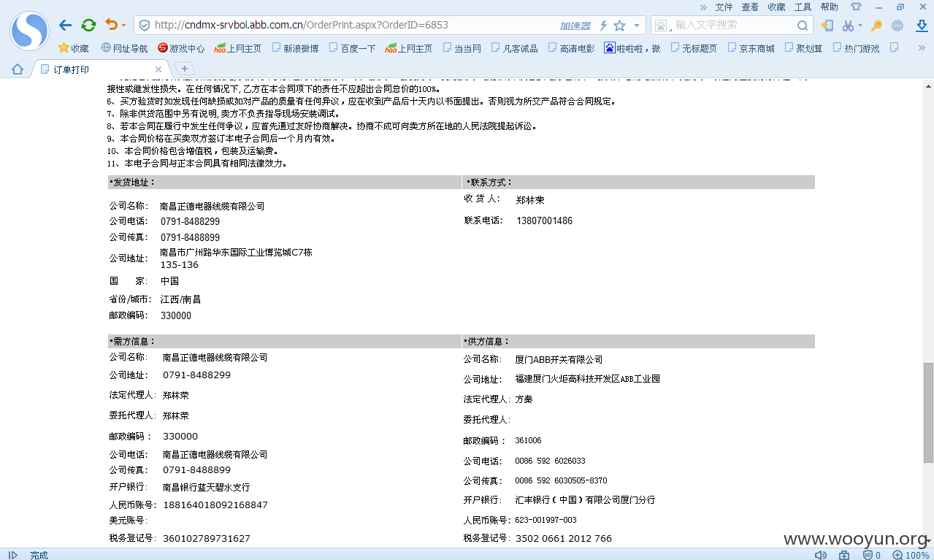Click the postal code 361006

(528, 440)
